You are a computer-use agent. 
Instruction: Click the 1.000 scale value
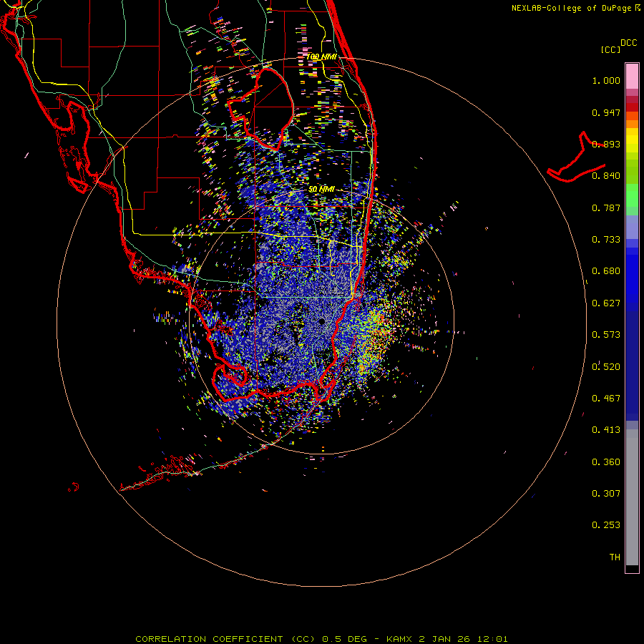(x=606, y=80)
